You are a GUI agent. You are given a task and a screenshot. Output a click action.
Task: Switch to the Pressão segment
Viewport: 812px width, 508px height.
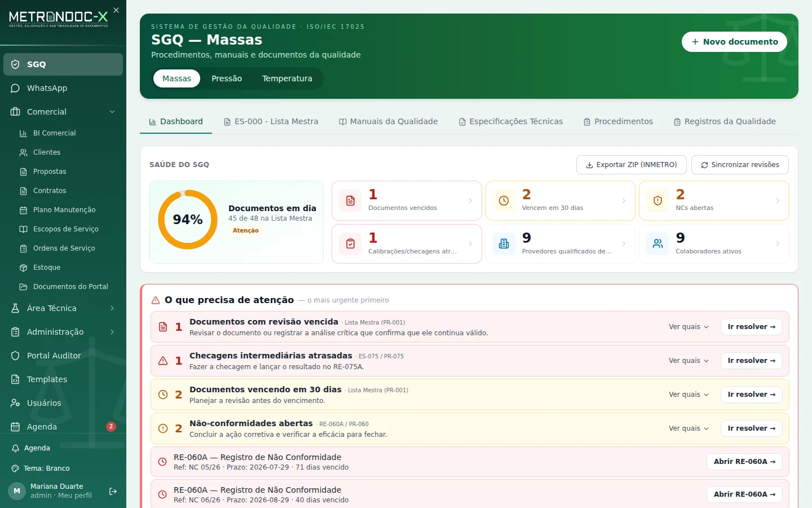227,78
